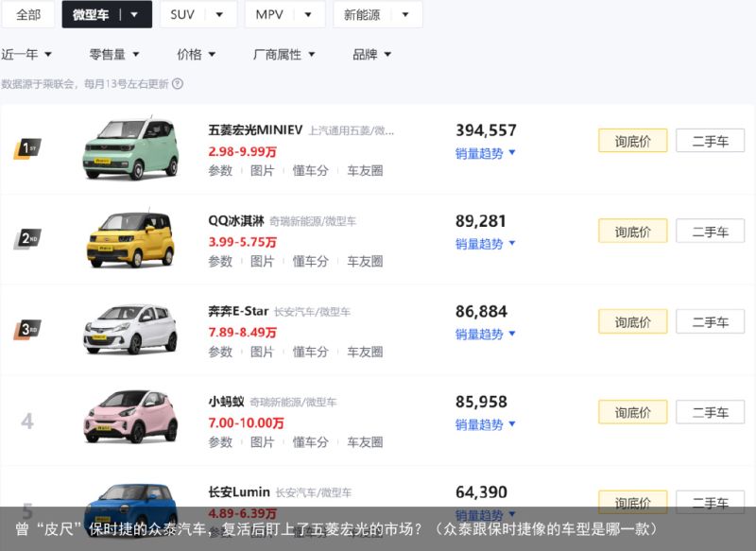Click 询底价 for QQ冰淇淋

[632, 231]
